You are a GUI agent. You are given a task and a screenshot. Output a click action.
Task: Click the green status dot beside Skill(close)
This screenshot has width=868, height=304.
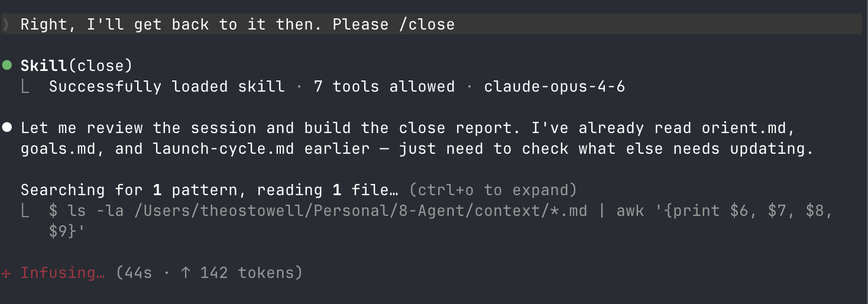(7, 65)
